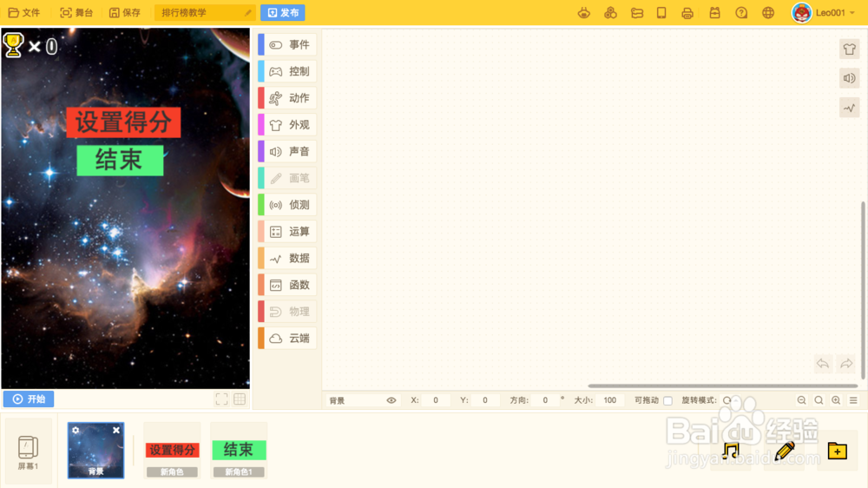Select the 屏幕1 screen item
The image size is (868, 488).
[x=29, y=452]
